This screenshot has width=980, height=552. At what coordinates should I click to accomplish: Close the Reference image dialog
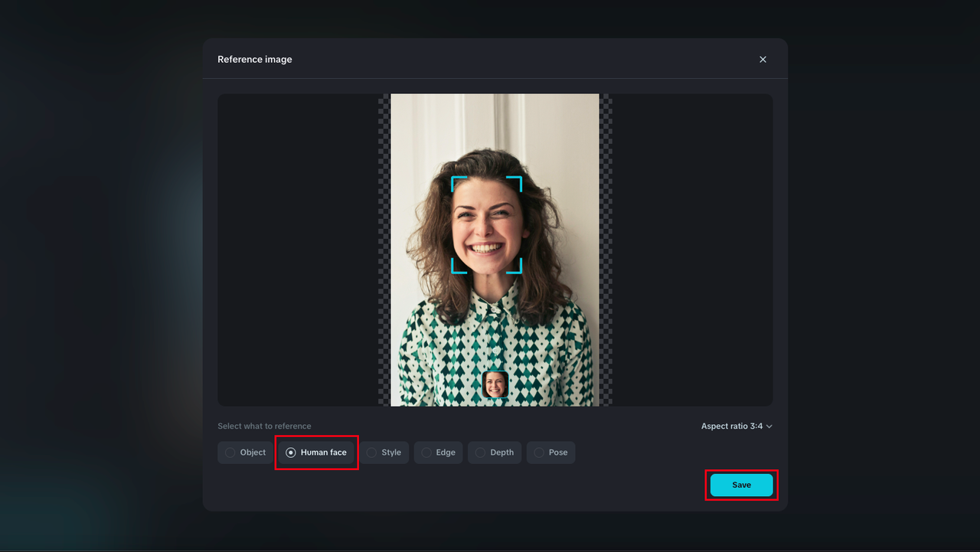(x=763, y=60)
